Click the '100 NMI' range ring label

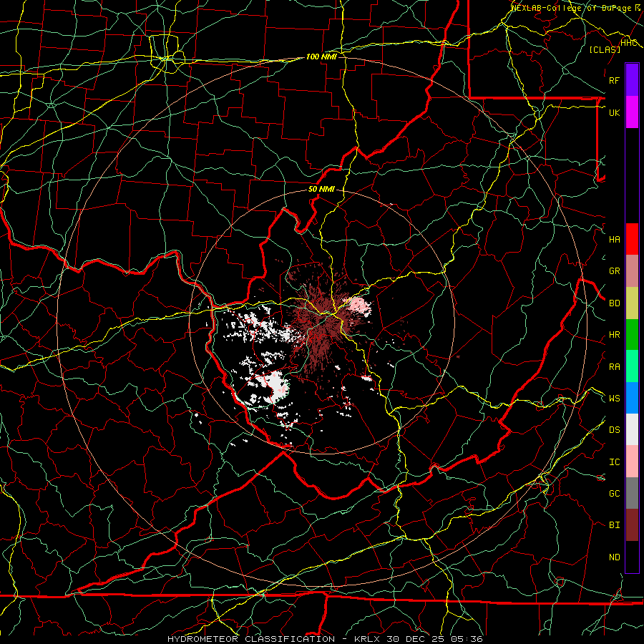click(321, 57)
